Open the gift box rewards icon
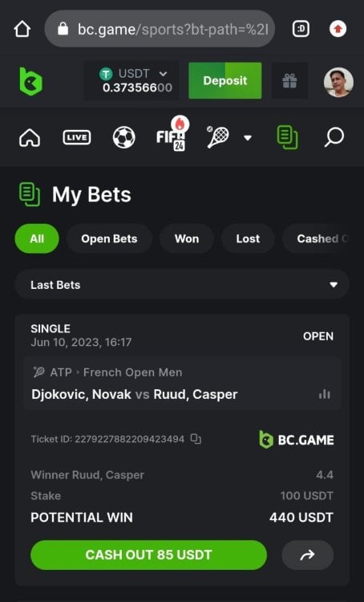Screen dimensions: 364x602 tap(289, 81)
